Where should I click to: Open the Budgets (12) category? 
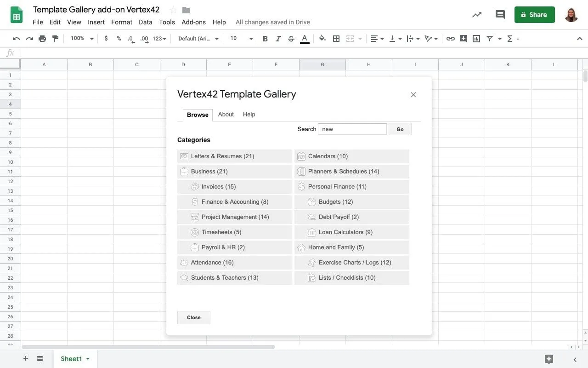(352, 202)
